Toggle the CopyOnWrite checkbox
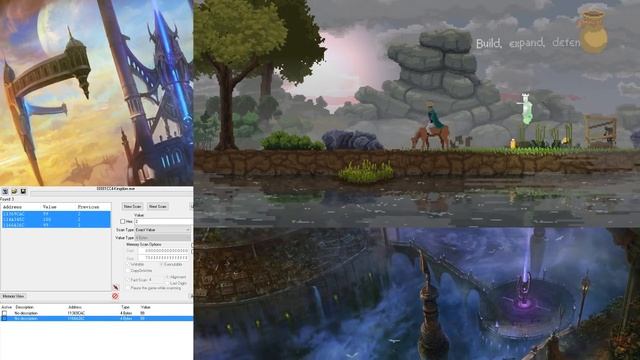The image size is (640, 360). (128, 270)
